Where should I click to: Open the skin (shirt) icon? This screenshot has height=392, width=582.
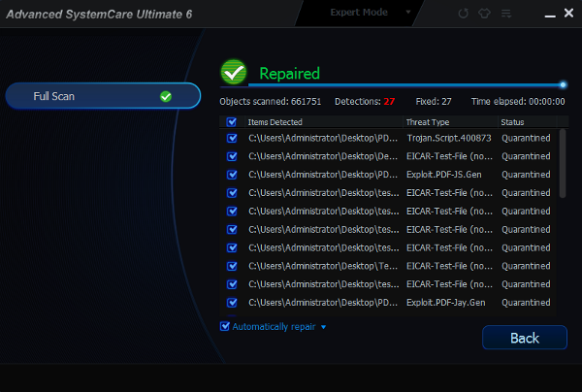[484, 14]
